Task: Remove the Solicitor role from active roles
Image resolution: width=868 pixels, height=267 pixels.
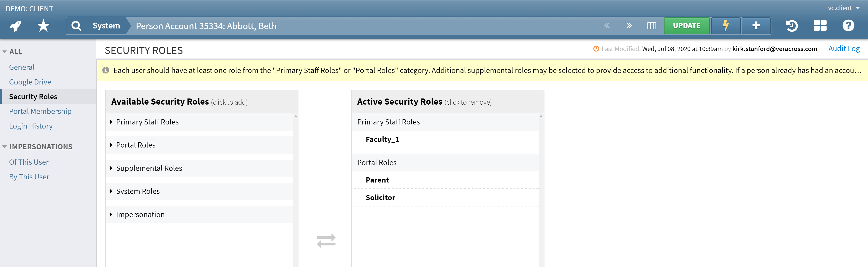Action: pos(381,198)
